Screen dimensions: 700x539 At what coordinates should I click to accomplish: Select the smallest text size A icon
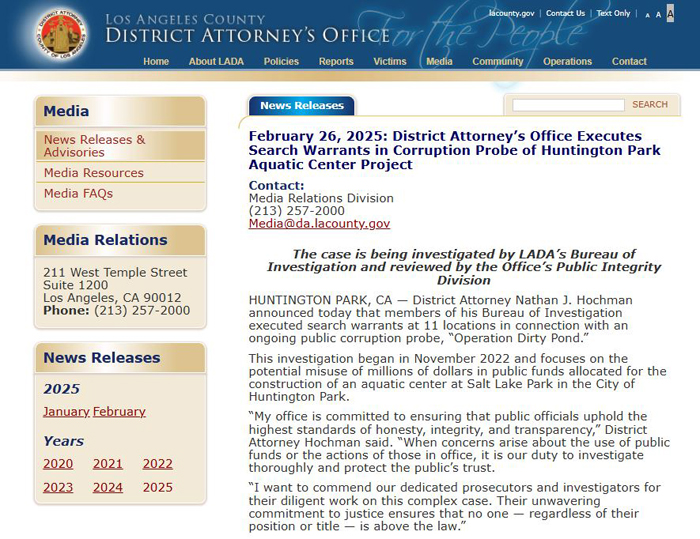pos(647,15)
